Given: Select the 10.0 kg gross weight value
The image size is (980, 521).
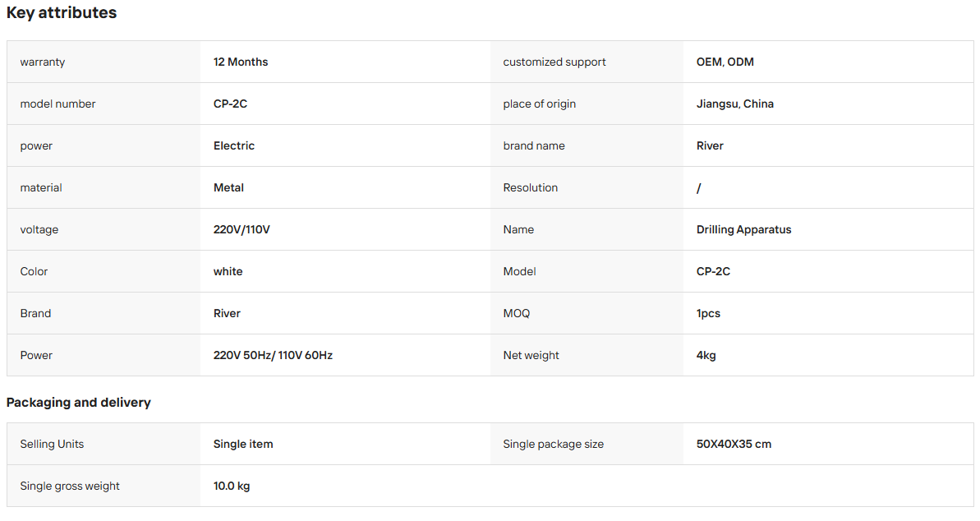Looking at the screenshot, I should coord(232,486).
